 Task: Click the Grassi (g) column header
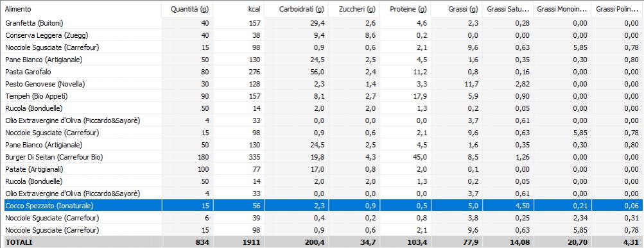457,9
